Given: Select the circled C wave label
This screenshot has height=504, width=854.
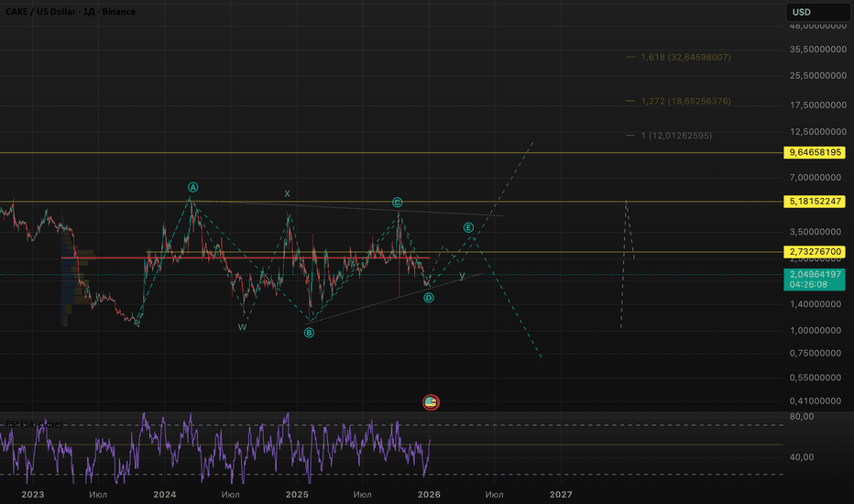Looking at the screenshot, I should click(397, 202).
